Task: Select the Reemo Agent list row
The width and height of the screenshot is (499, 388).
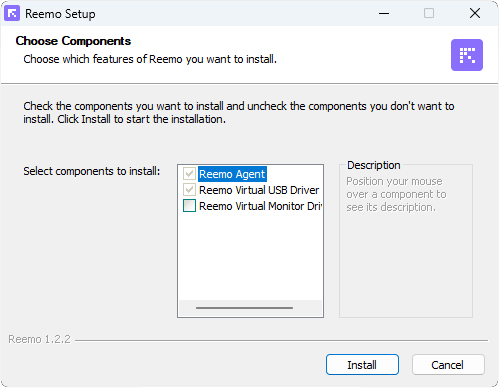Action: pyautogui.click(x=232, y=174)
